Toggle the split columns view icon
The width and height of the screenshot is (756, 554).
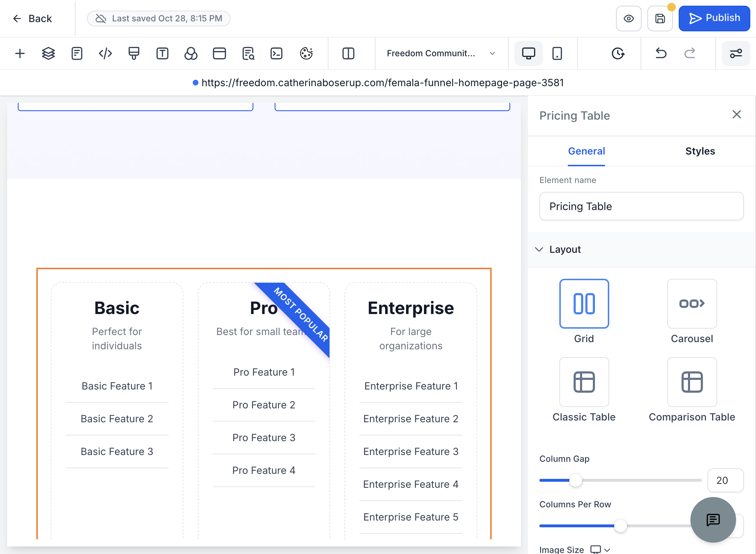(x=348, y=53)
